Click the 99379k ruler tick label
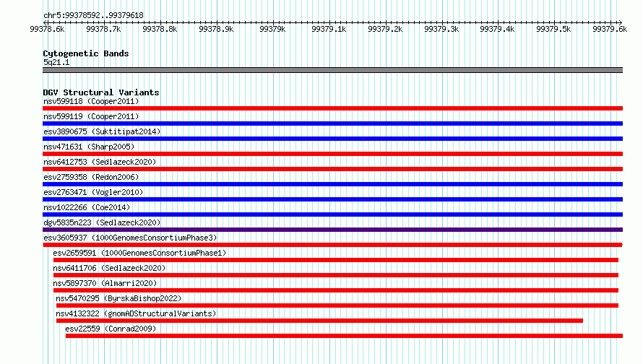Image resolution: width=643 pixels, height=364 pixels. [272, 29]
